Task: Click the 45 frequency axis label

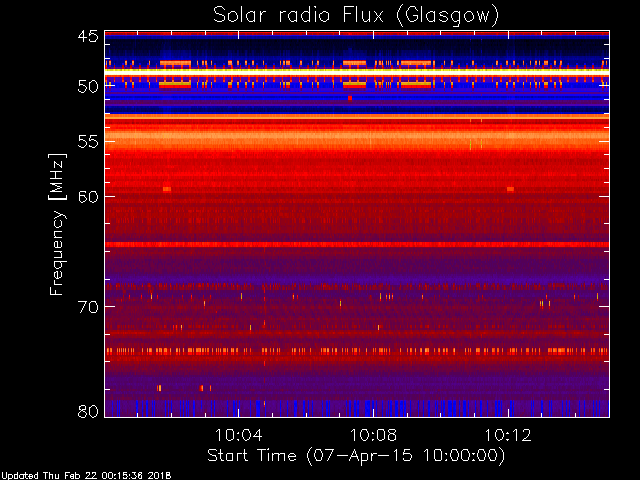Action: (x=88, y=37)
